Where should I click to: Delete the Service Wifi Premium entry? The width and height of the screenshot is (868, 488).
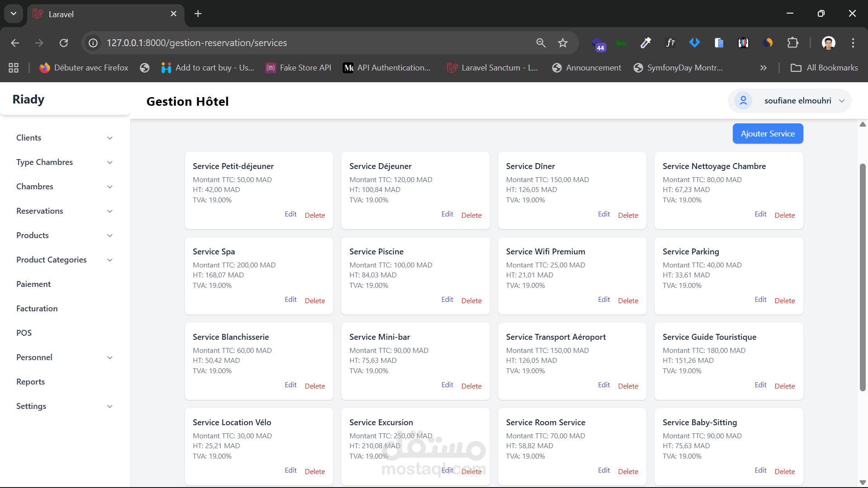click(x=627, y=301)
